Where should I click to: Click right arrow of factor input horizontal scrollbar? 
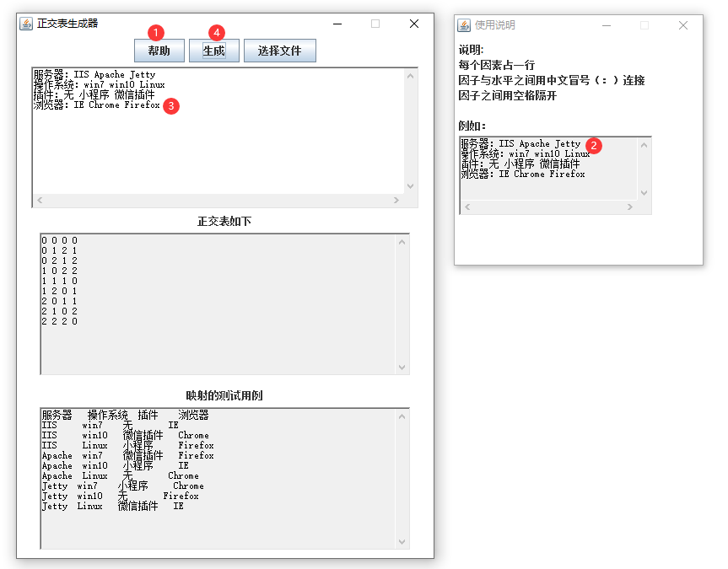396,200
